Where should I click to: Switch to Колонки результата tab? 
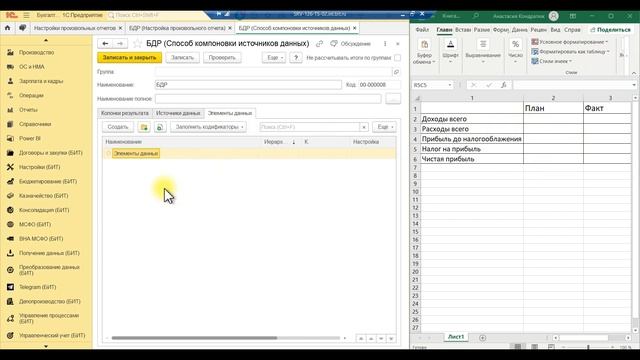click(x=124, y=113)
